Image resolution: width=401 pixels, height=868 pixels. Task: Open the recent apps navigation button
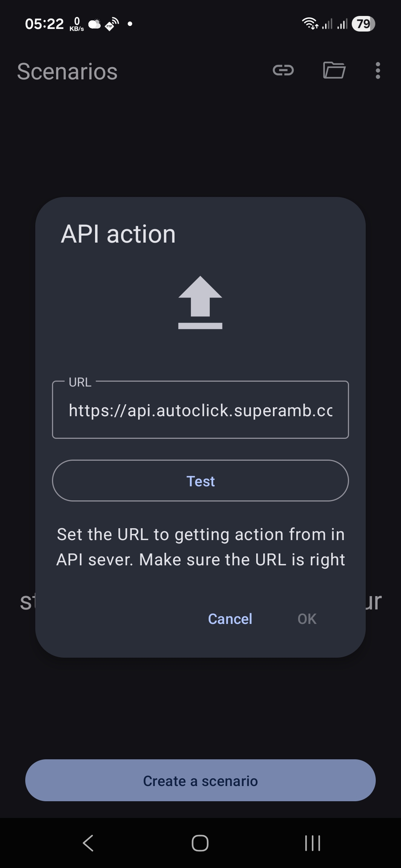coord(312,843)
